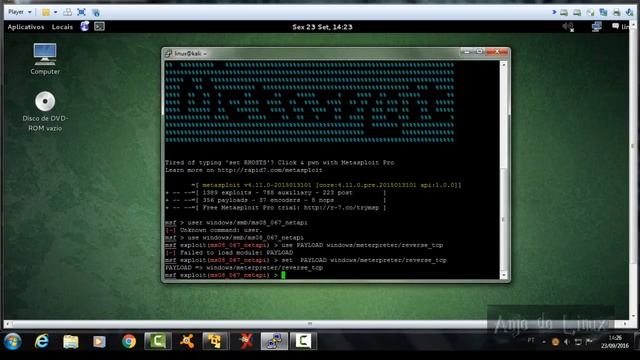
Task: Open the Player menu dropdown
Action: [20, 12]
